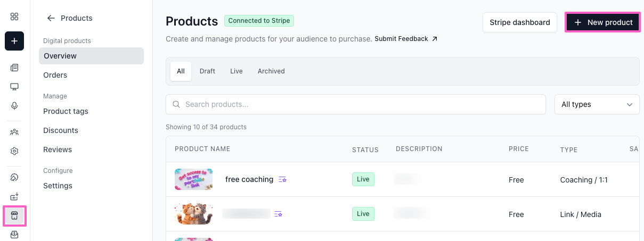Viewport: 644px width, 241px height.
Task: Open the Stripe dashboard button
Action: tap(519, 22)
